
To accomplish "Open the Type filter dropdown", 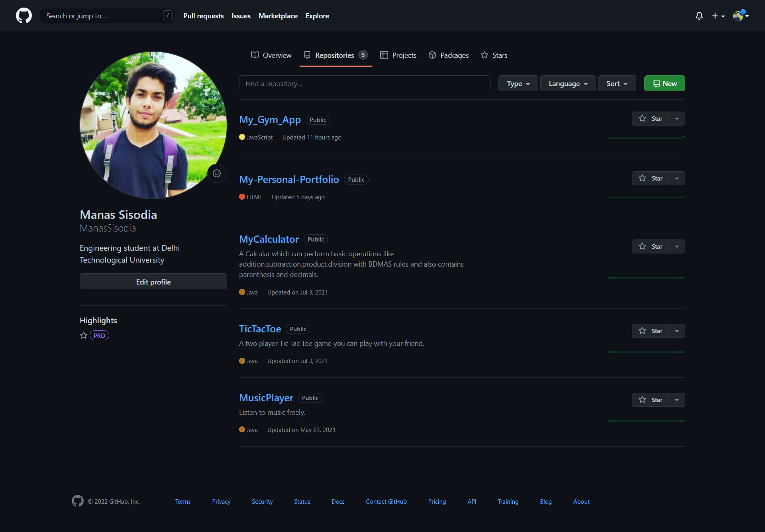I will (x=518, y=83).
